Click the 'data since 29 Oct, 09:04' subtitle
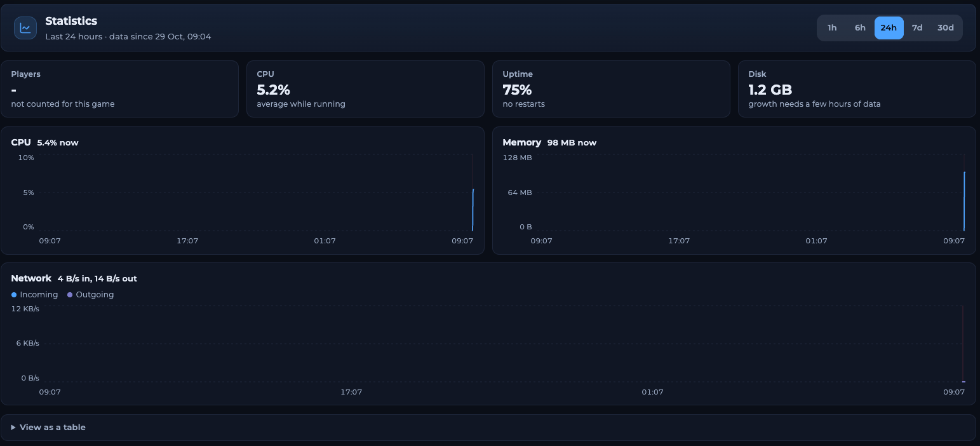980x446 pixels. pos(160,37)
